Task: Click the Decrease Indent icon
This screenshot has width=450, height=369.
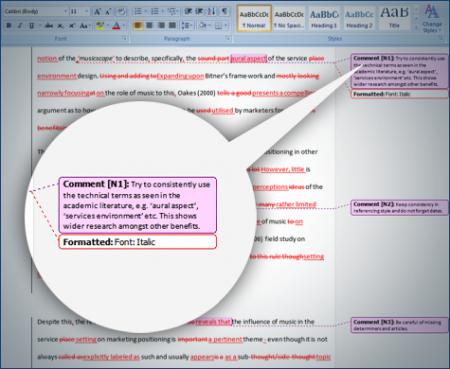Action: tap(188, 12)
